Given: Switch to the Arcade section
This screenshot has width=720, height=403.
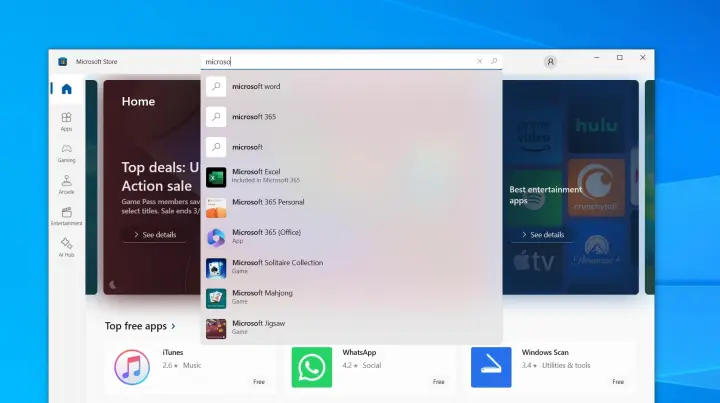Looking at the screenshot, I should (66, 184).
